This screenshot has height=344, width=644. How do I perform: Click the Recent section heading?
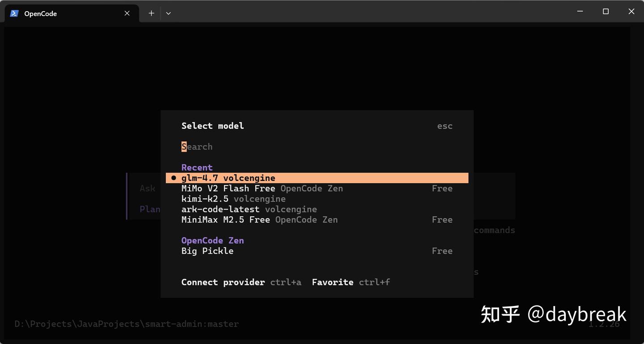click(197, 168)
